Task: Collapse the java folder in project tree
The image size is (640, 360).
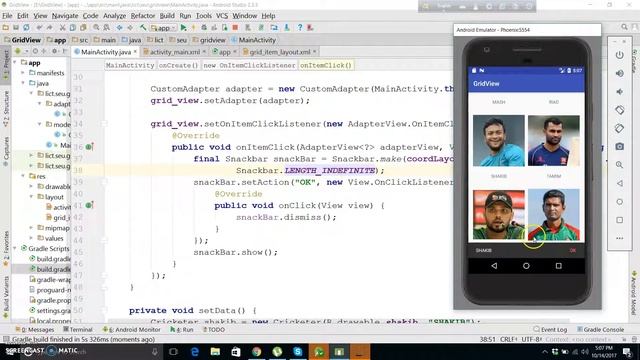Action: point(23,83)
